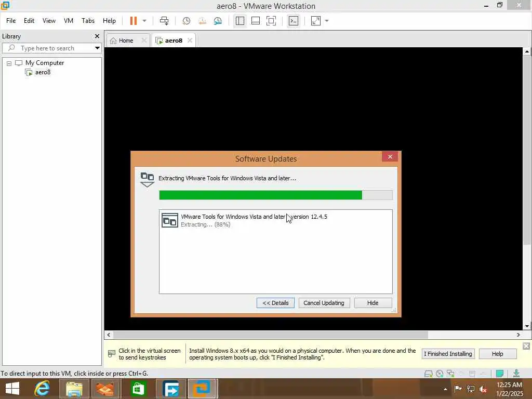Open the stretch options dropdown arrow
532x399 pixels.
coord(327,21)
